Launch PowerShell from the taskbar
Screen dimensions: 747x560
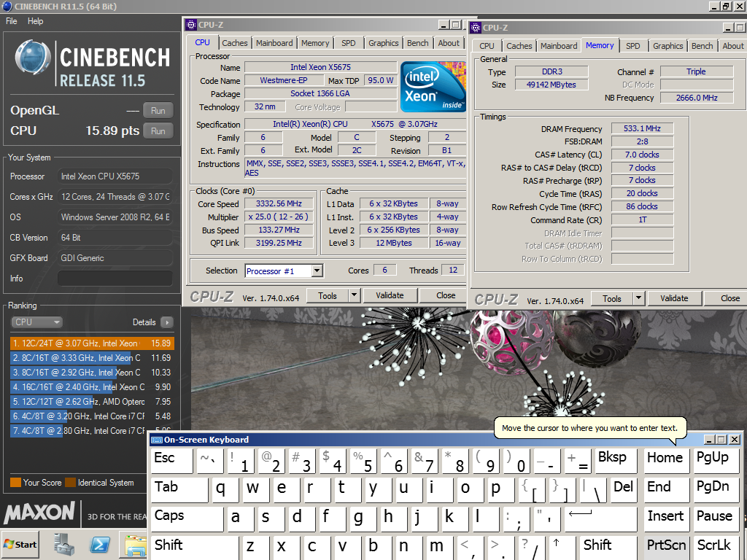(x=99, y=544)
